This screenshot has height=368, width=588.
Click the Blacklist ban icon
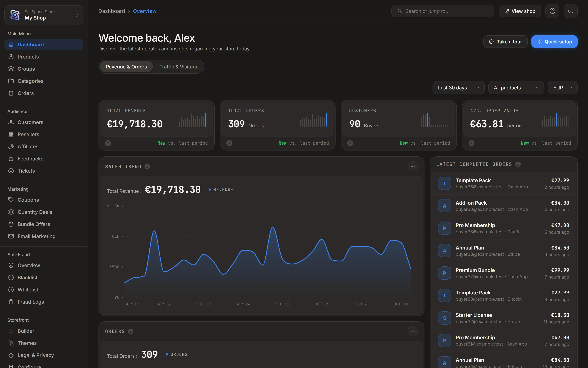pos(11,277)
